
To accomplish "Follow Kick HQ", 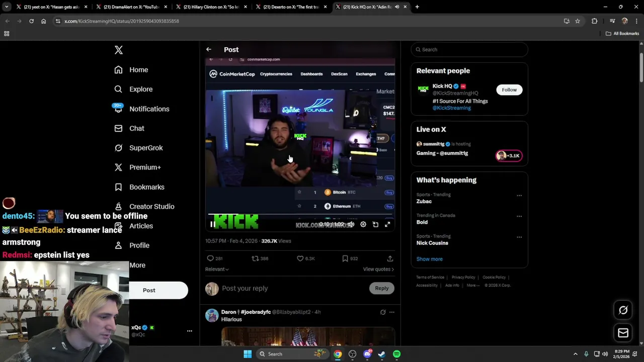I will pos(509,90).
